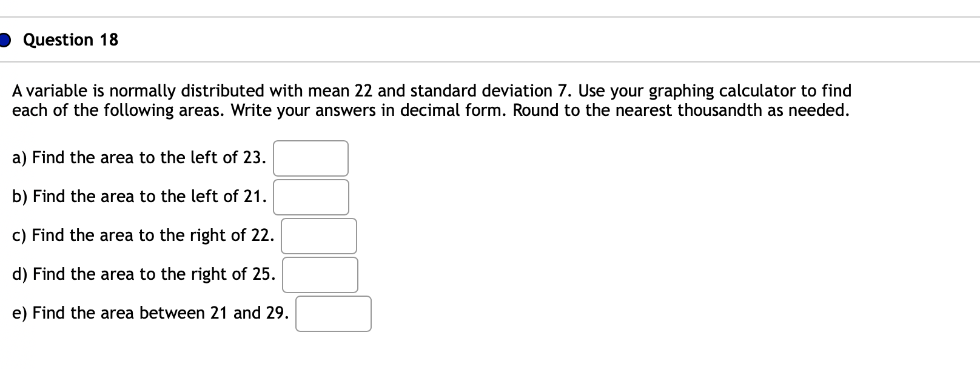Click the part b) label
Image resolution: width=980 pixels, height=369 pixels.
(18, 196)
